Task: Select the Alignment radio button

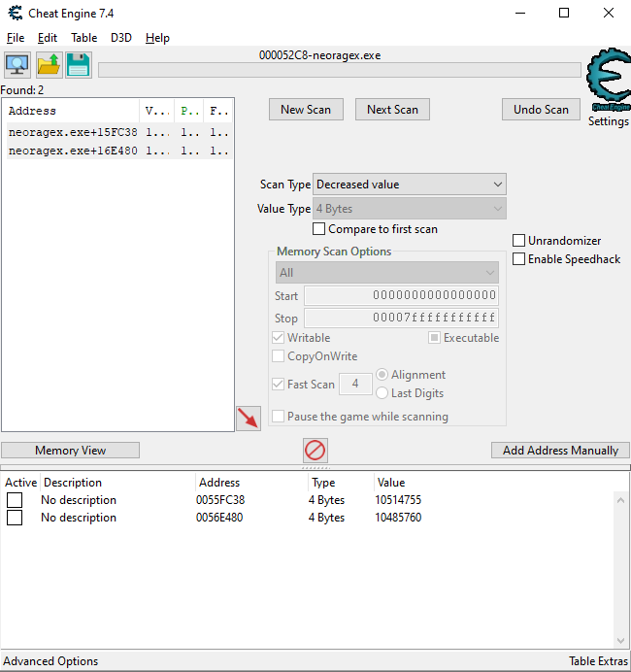Action: click(x=382, y=375)
